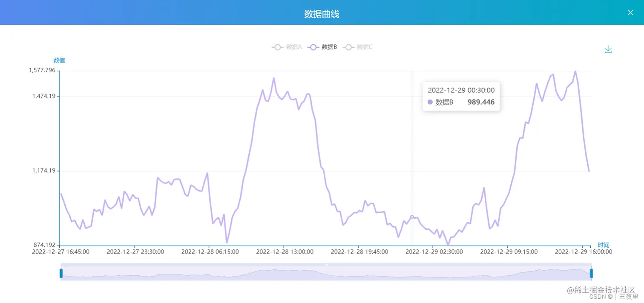Click y-axis value 1,474.19
This screenshot has width=644, height=303.
44,97
